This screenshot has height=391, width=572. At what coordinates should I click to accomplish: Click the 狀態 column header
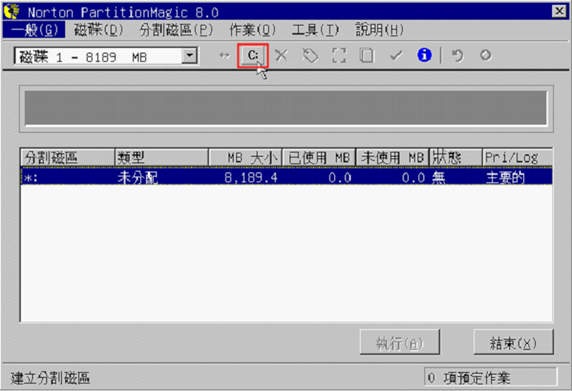456,158
